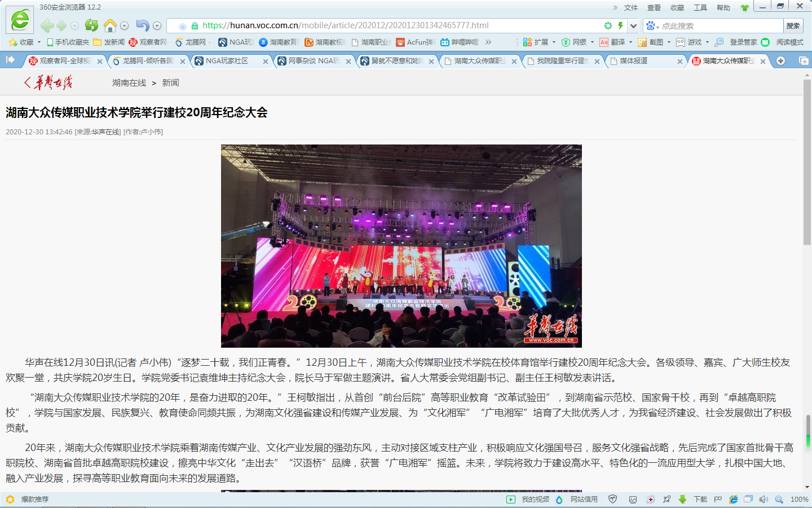Open 下载 downloads in status bar
The width and height of the screenshot is (812, 508).
point(694,500)
